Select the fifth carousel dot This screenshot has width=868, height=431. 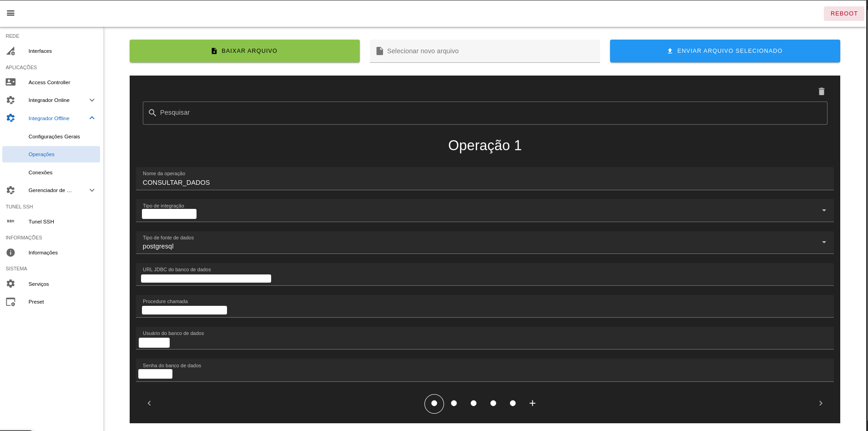[513, 403]
